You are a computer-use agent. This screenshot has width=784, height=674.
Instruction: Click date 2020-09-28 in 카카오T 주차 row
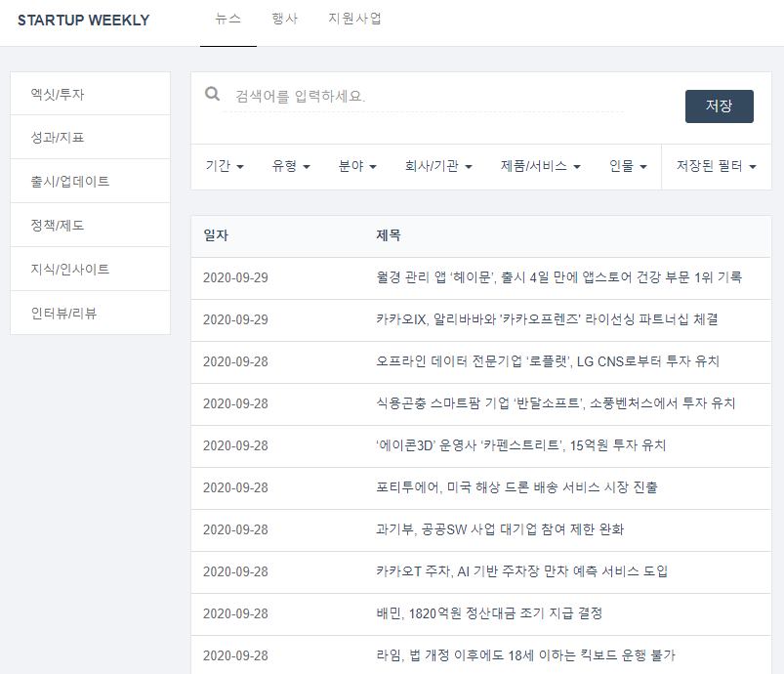[235, 572]
